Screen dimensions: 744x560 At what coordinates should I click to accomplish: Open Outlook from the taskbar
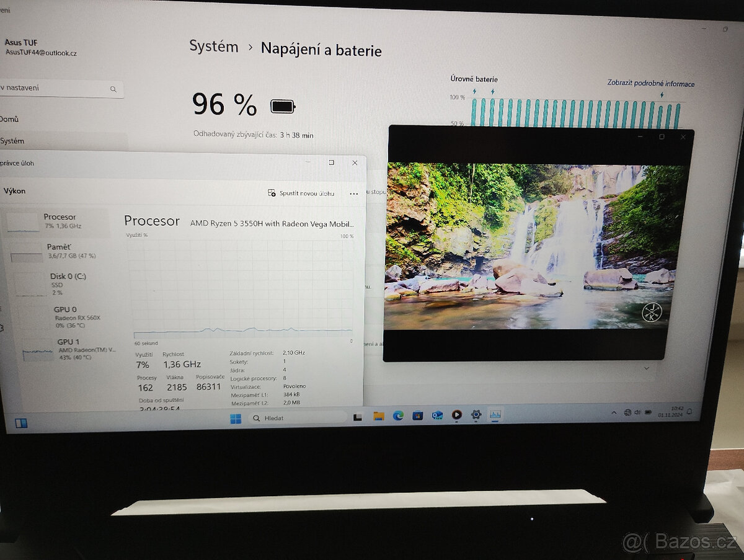pos(437,415)
